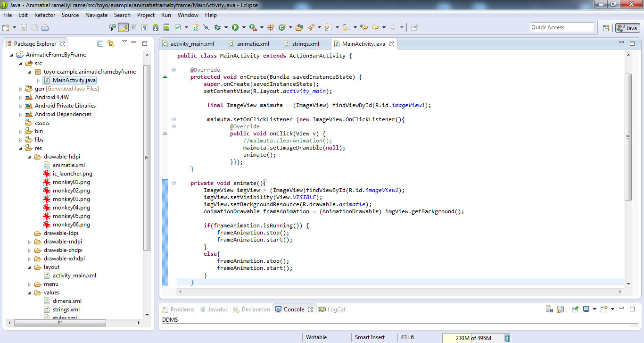Viewport: 644px width, 343px height.
Task: Open the Android Virtual Device Manager icon
Action: coord(166,27)
